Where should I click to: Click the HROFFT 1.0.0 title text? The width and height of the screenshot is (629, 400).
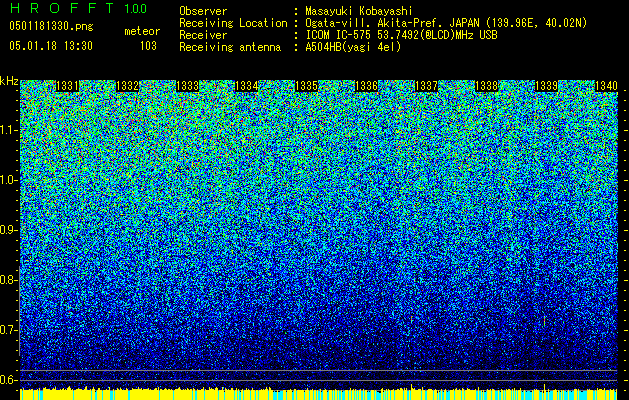click(78, 8)
